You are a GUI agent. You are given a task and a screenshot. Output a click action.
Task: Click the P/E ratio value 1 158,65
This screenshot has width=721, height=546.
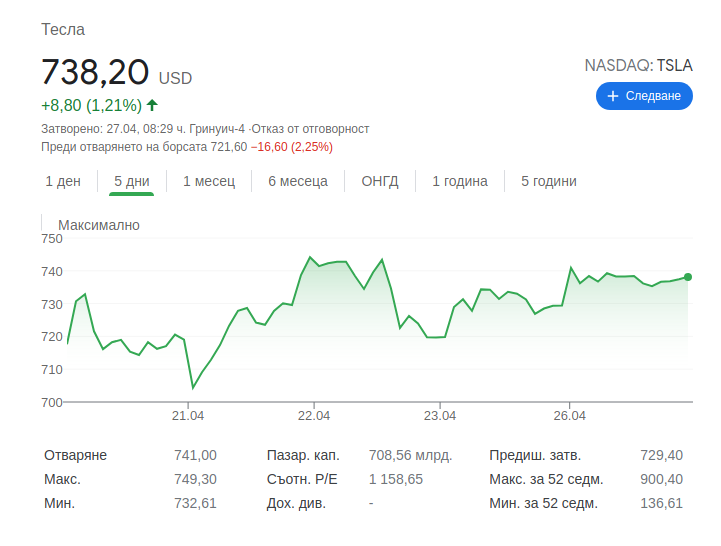point(396,479)
